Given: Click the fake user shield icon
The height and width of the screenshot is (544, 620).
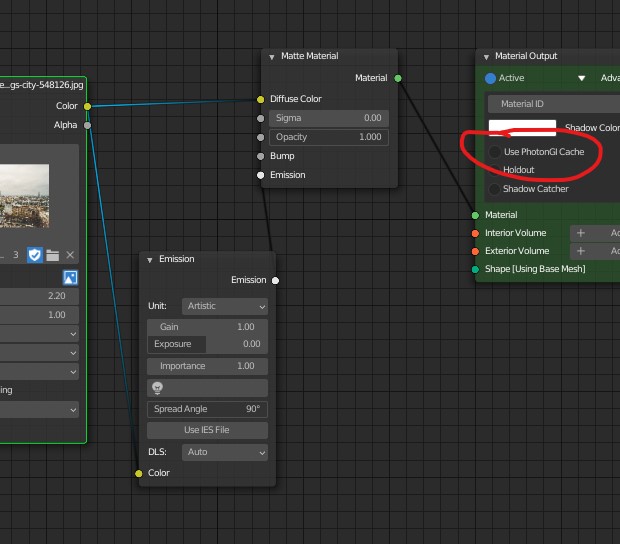Looking at the screenshot, I should (35, 256).
